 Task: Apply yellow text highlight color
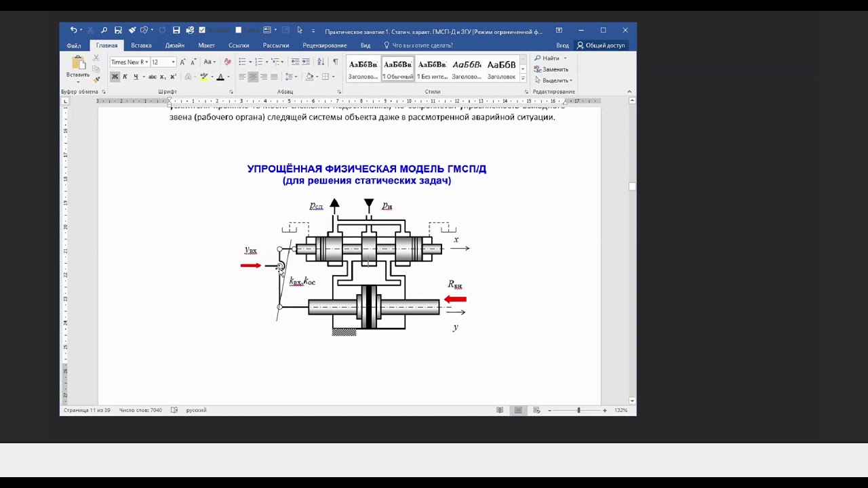[204, 77]
